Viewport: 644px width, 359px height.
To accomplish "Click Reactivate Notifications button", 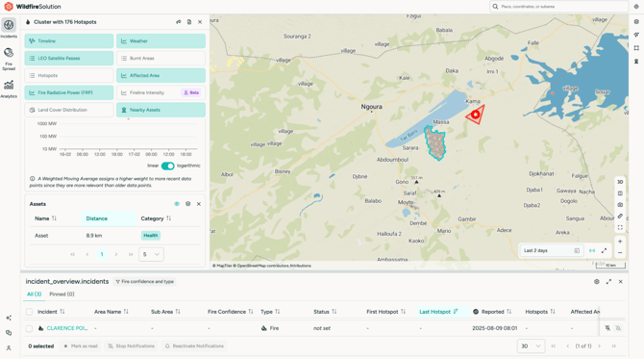I will coord(194,346).
